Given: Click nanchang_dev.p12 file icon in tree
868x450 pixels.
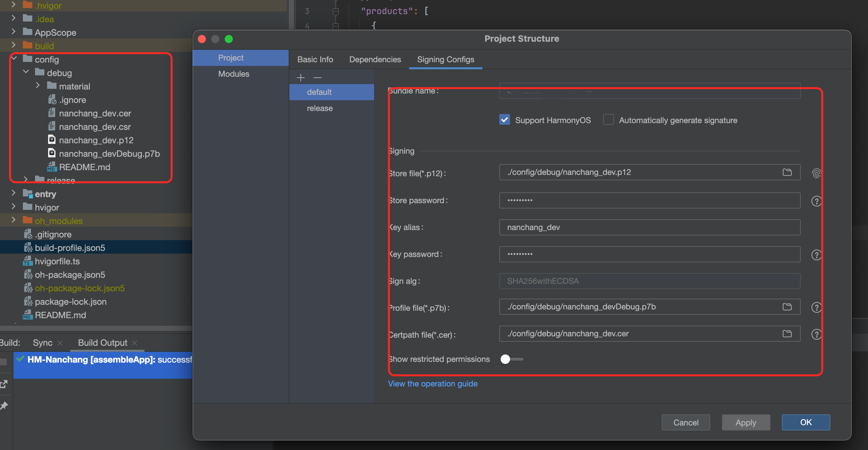Looking at the screenshot, I should coord(51,140).
